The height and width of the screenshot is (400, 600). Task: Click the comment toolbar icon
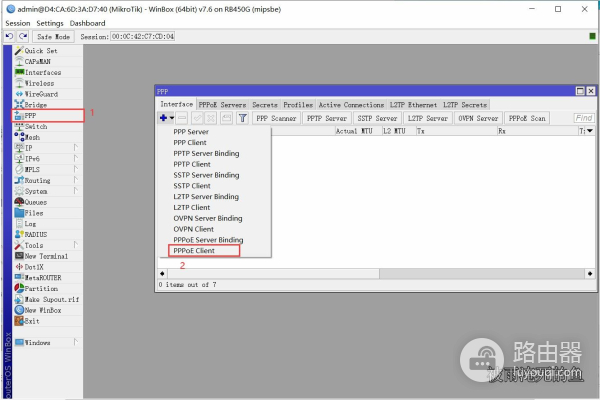227,118
